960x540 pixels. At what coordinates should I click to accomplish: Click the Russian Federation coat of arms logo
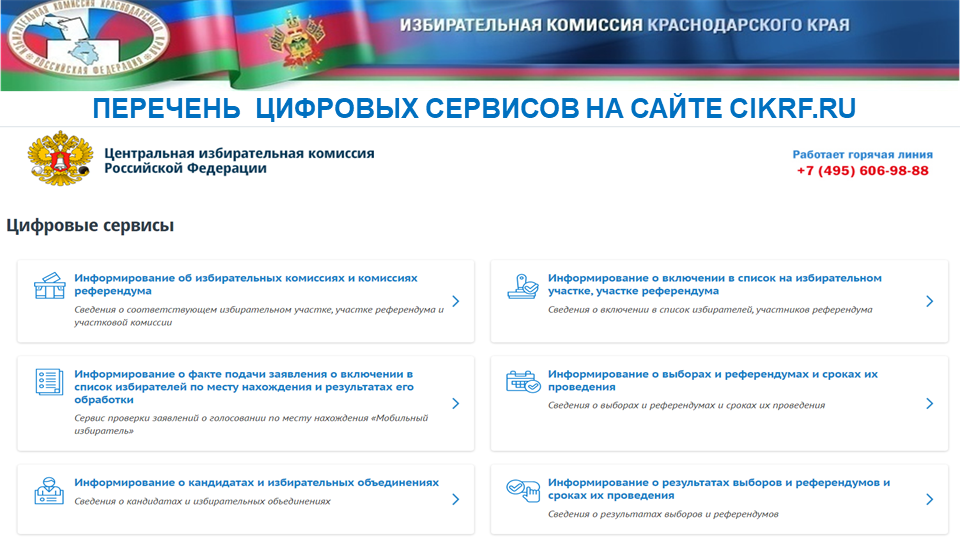[60, 160]
